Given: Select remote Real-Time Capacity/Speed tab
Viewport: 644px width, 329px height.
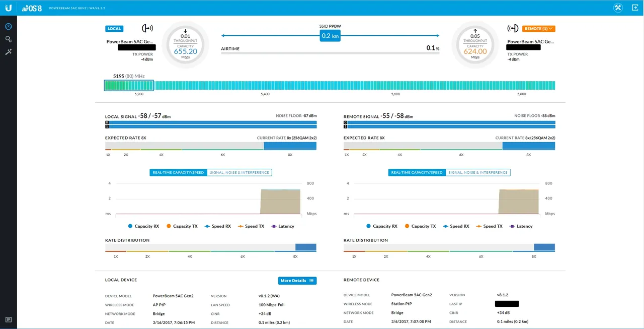Looking at the screenshot, I should 417,172.
